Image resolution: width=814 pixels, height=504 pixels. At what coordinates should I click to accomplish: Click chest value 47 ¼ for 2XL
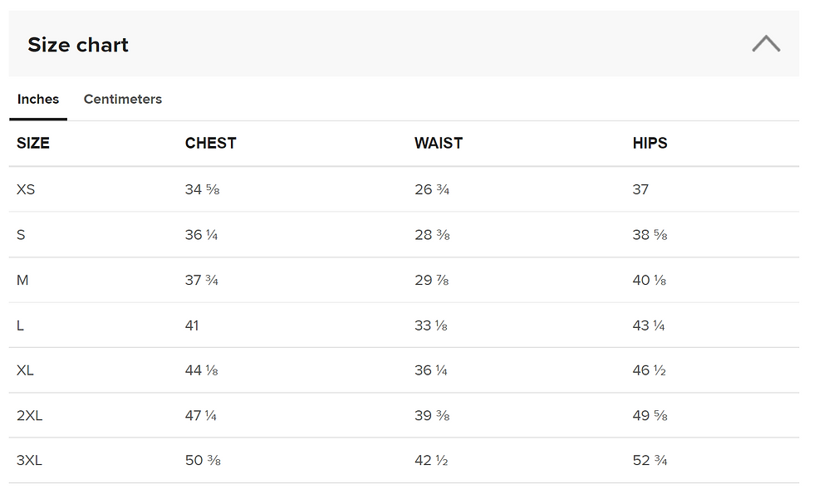[201, 415]
